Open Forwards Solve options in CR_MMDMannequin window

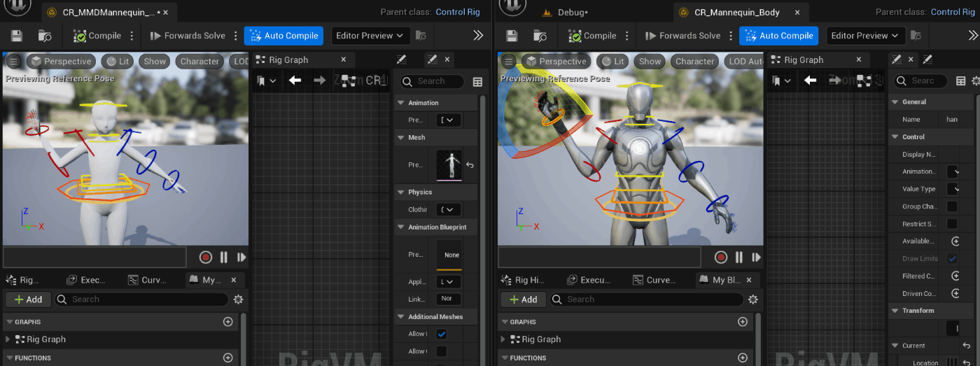click(236, 36)
